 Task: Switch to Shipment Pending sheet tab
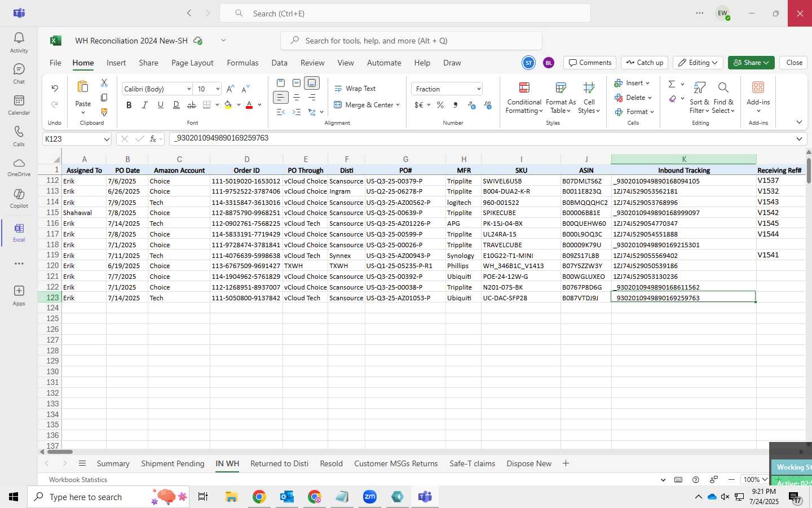173,463
